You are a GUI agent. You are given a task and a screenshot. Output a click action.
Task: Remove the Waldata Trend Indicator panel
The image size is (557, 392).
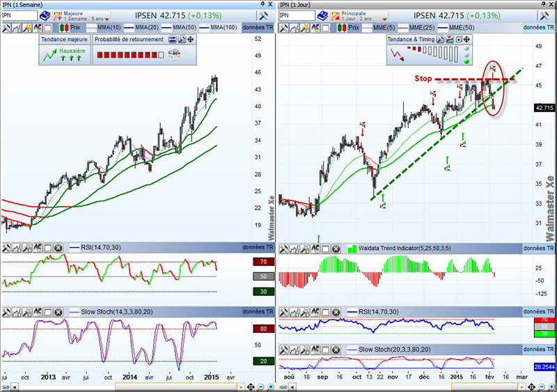point(336,249)
